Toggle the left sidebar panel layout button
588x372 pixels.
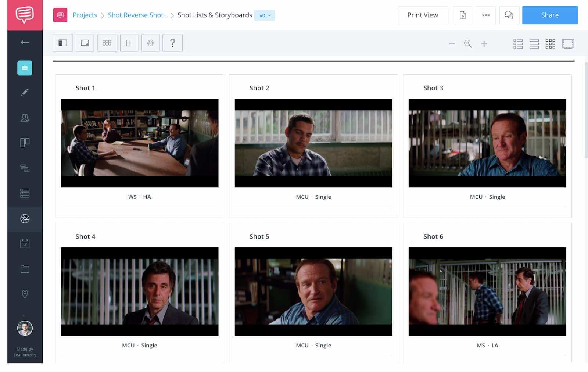click(63, 43)
